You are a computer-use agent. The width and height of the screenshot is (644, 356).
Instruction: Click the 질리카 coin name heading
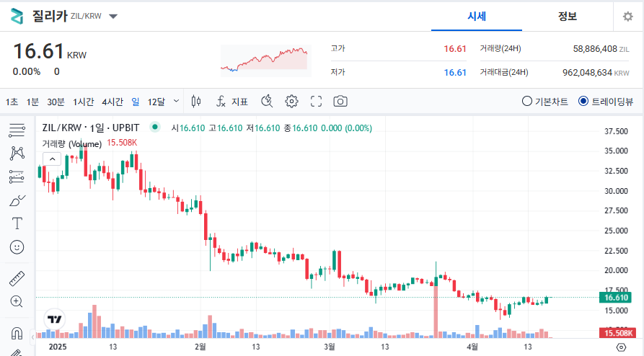pyautogui.click(x=50, y=17)
